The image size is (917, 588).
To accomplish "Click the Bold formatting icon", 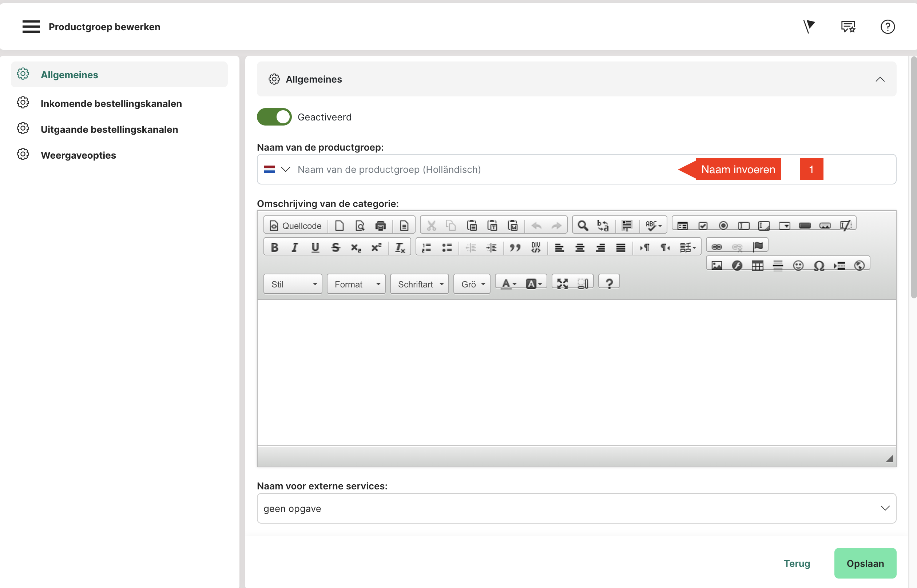I will coord(274,247).
